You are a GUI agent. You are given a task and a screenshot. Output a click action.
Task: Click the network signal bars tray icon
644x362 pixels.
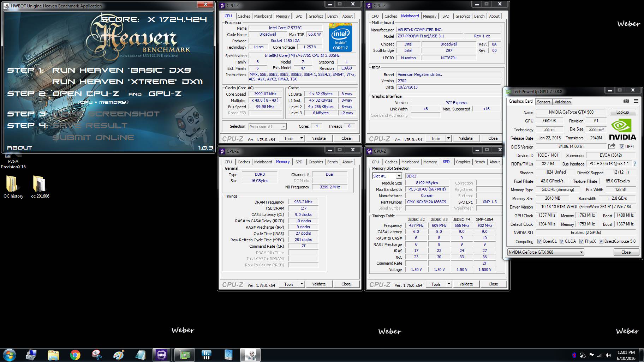(600, 355)
